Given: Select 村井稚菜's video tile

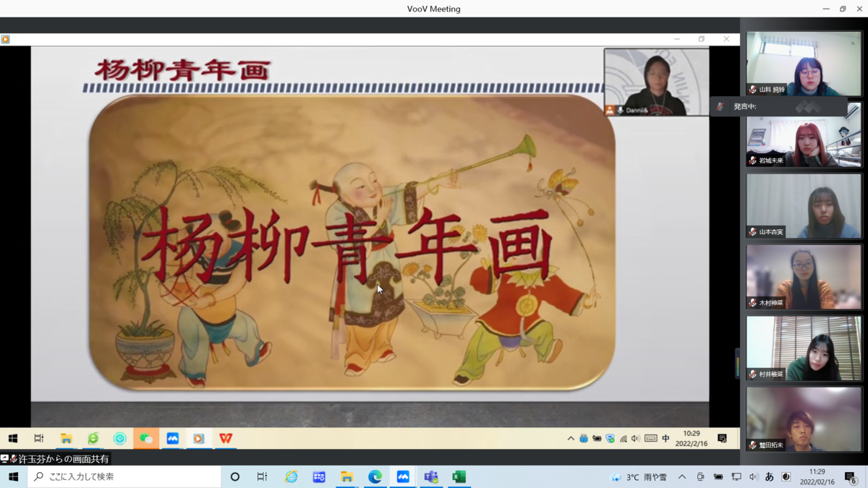Looking at the screenshot, I should click(804, 348).
